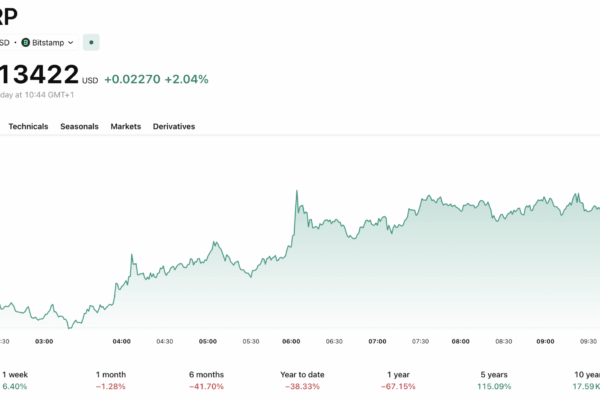Image resolution: width=600 pixels, height=400 pixels.
Task: Click the 06:30 time axis label
Action: coord(334,341)
